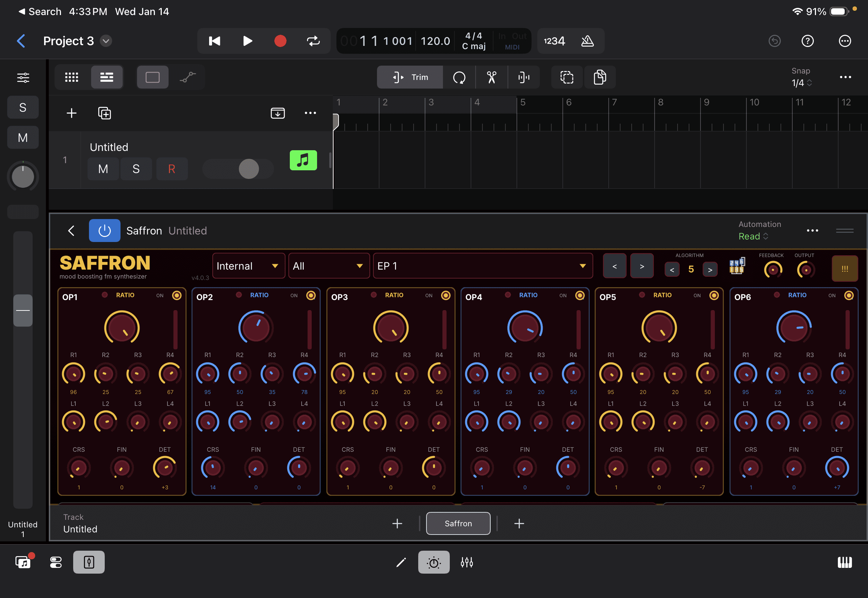Start recording with the red Record button
This screenshot has height=598, width=868.
[x=280, y=41]
